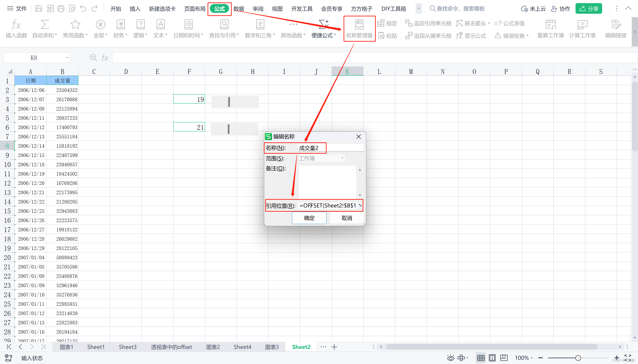The height and width of the screenshot is (364, 638).
Task: Expand the All functions (全部) dropdown
Action: [x=106, y=35]
